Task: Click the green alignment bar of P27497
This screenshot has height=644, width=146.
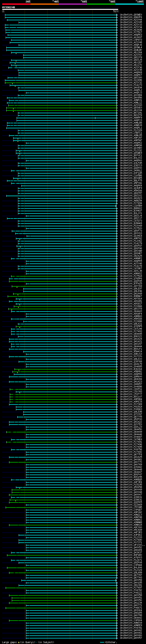Action: click(61, 588)
